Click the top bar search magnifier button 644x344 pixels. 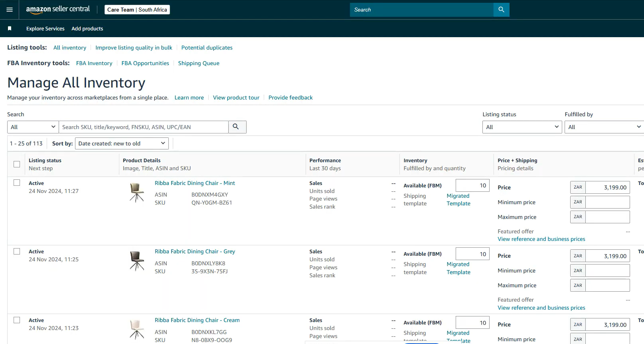pyautogui.click(x=501, y=10)
